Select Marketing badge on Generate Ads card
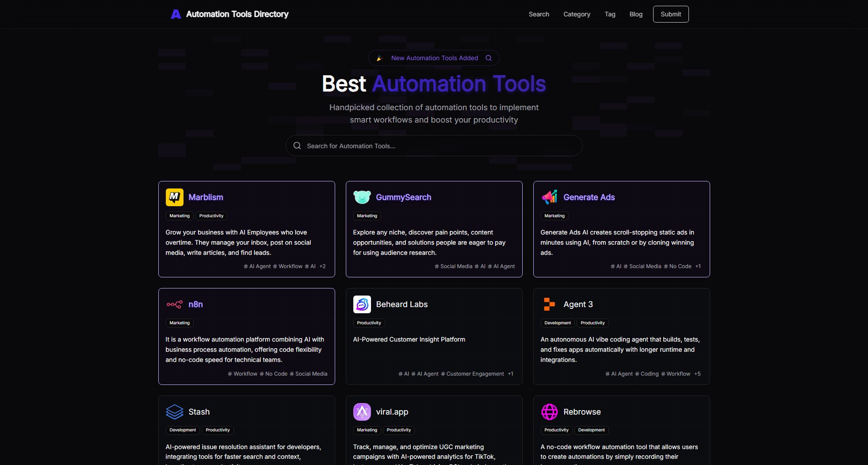 554,216
